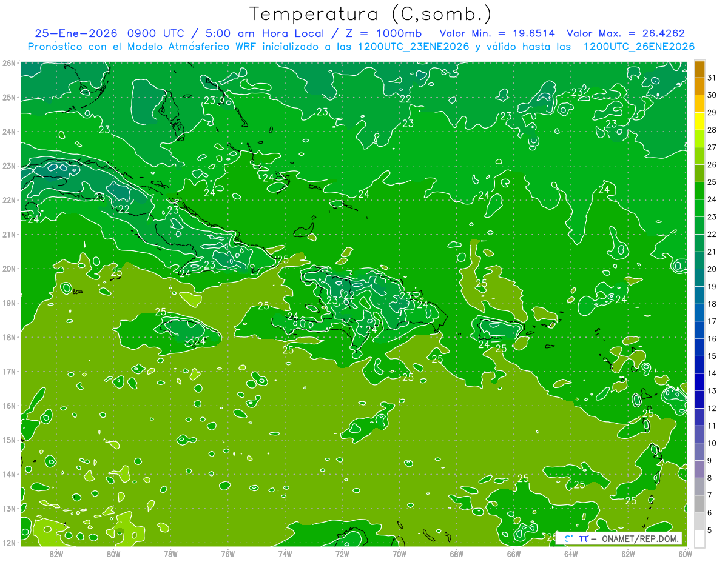Click longitude axis label "60W"
Image resolution: width=728 pixels, height=562 pixels.
(686, 554)
